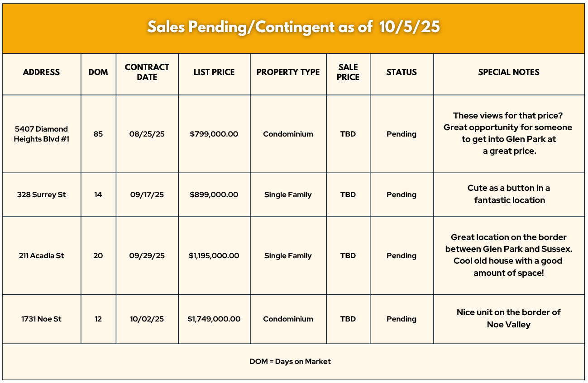
Task: Click the Sales Pending/Contingent title banner
Action: [x=294, y=27]
